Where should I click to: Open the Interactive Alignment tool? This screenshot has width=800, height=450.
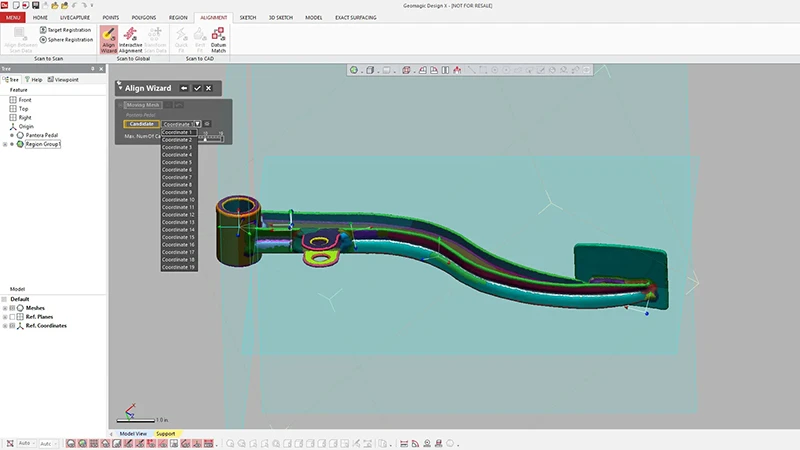(x=131, y=38)
